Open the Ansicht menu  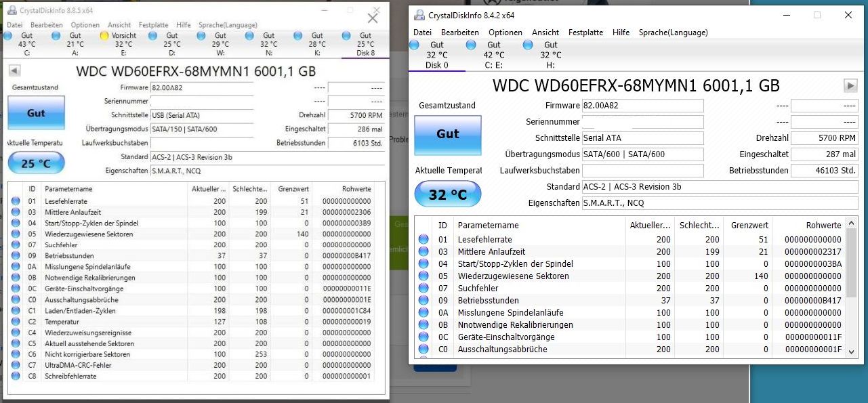pos(545,32)
